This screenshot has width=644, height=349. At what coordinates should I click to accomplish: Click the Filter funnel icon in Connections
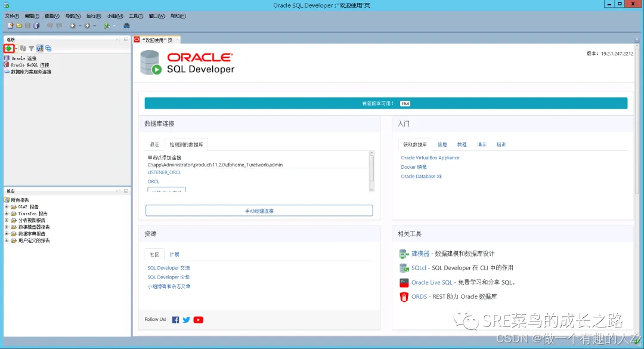coord(31,48)
